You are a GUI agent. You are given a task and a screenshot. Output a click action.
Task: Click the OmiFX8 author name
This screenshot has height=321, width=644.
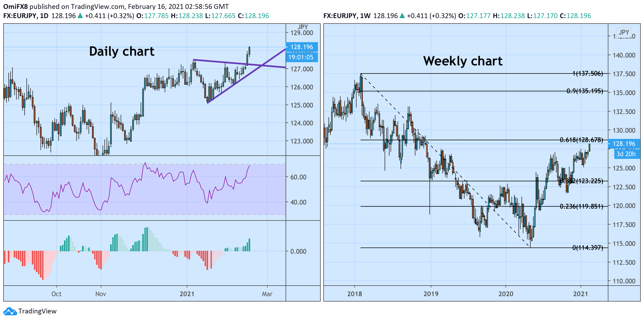(x=15, y=6)
